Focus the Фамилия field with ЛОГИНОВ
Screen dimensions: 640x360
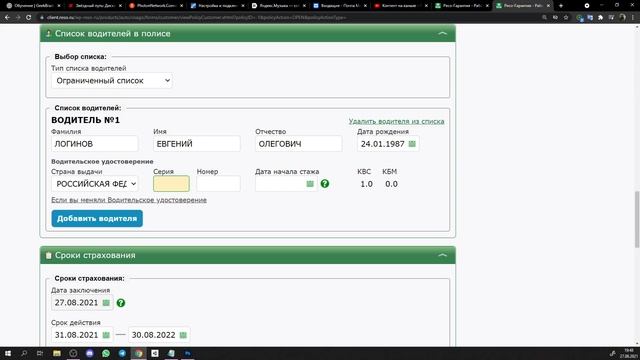[x=95, y=144]
